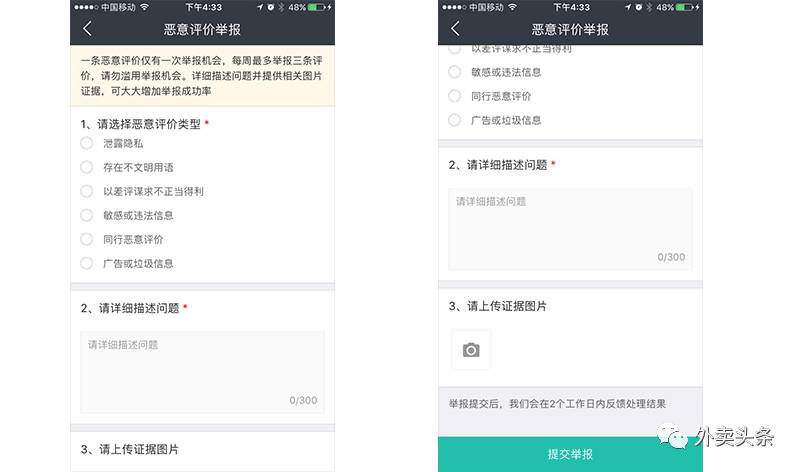Viewport: 800px width, 472px height.
Task: Click the 提交举报 submit button
Action: click(570, 454)
